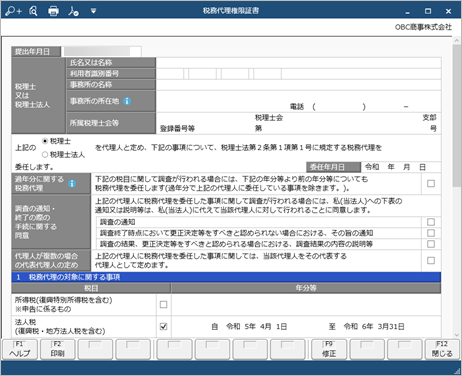The height and width of the screenshot is (376, 462).
Task: Click the 委任年月日 date field
Action: (401, 167)
